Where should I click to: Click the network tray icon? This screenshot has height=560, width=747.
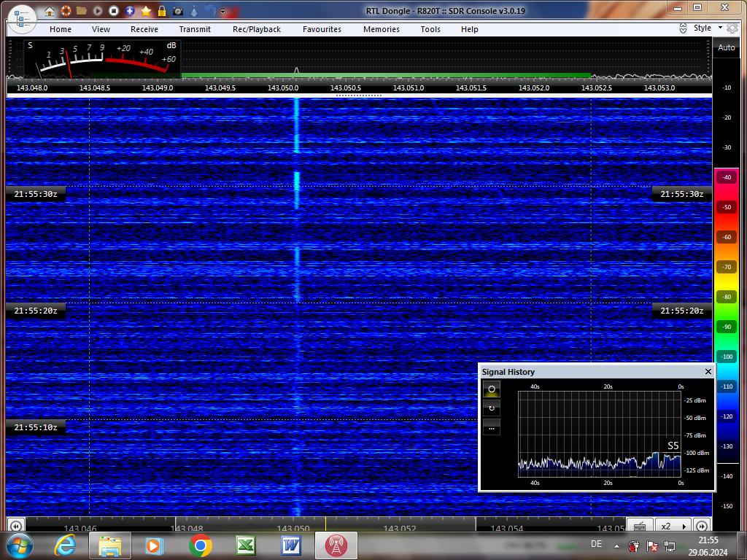670,546
